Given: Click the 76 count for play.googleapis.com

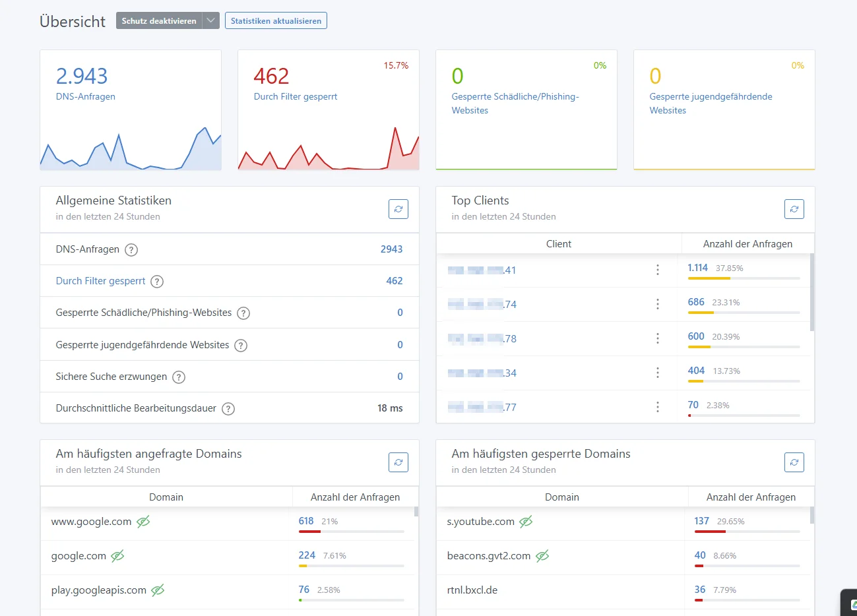Looking at the screenshot, I should click(x=304, y=590).
